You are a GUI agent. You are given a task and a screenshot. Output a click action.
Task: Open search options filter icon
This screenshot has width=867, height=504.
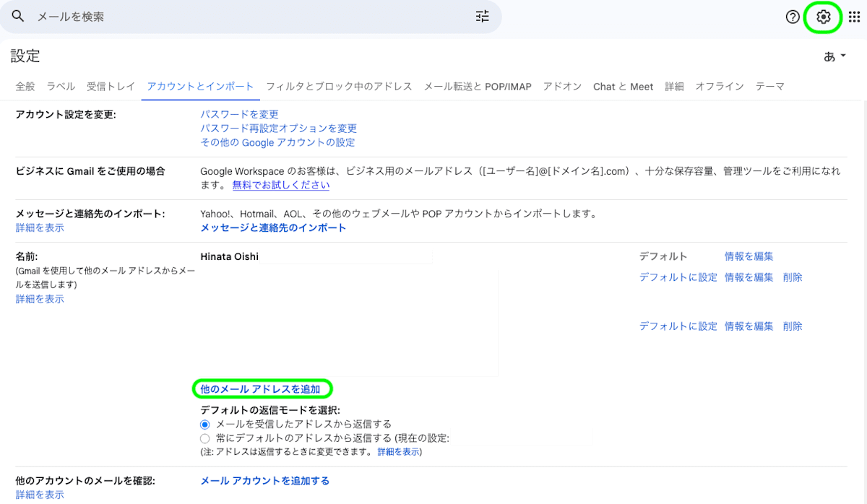tap(482, 16)
